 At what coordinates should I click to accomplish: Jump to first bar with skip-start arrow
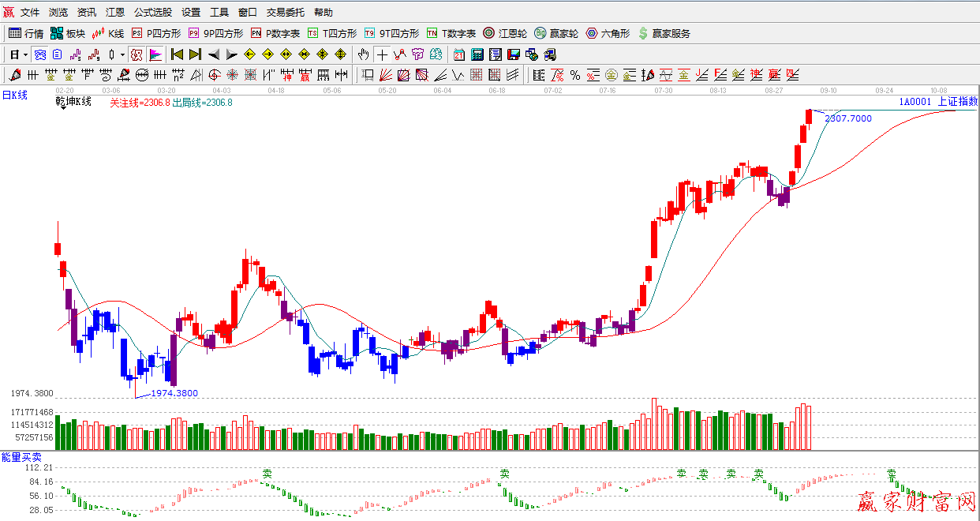pyautogui.click(x=177, y=54)
